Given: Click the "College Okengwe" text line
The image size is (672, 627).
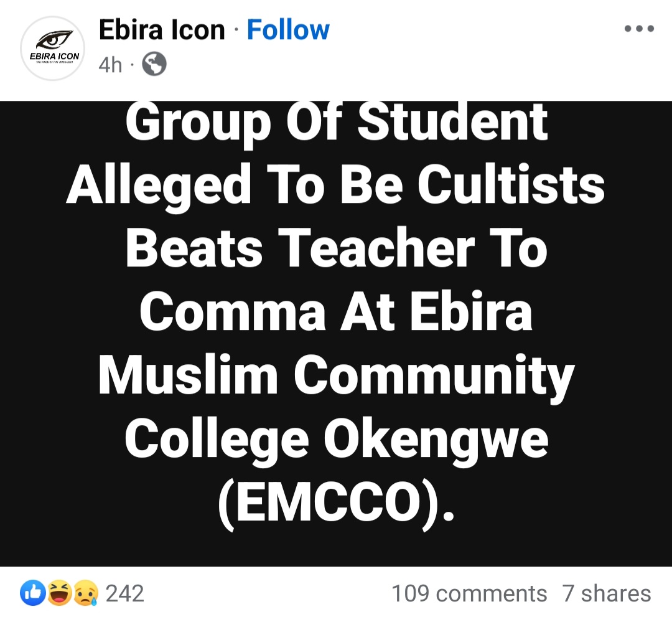Looking at the screenshot, I should [337, 439].
